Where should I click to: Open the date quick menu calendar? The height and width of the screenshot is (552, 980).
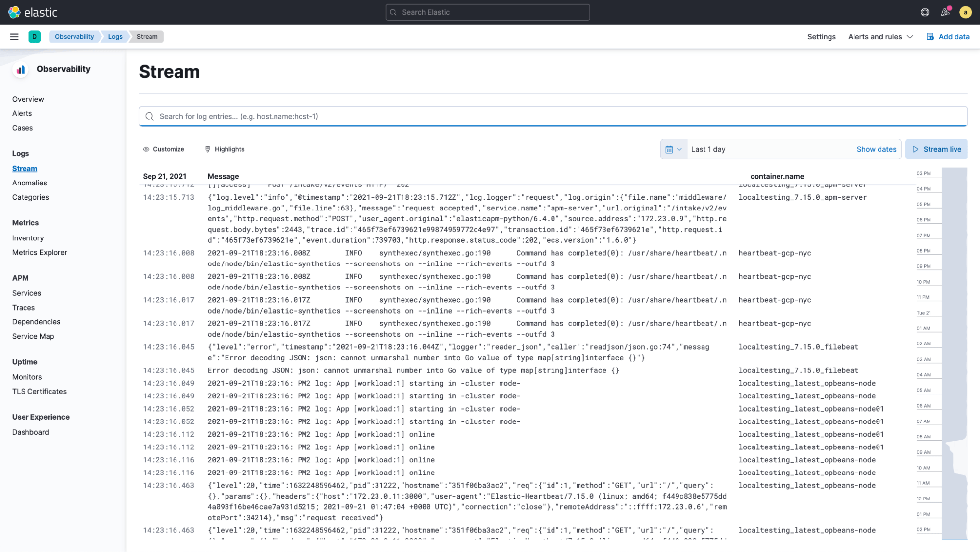(674, 149)
